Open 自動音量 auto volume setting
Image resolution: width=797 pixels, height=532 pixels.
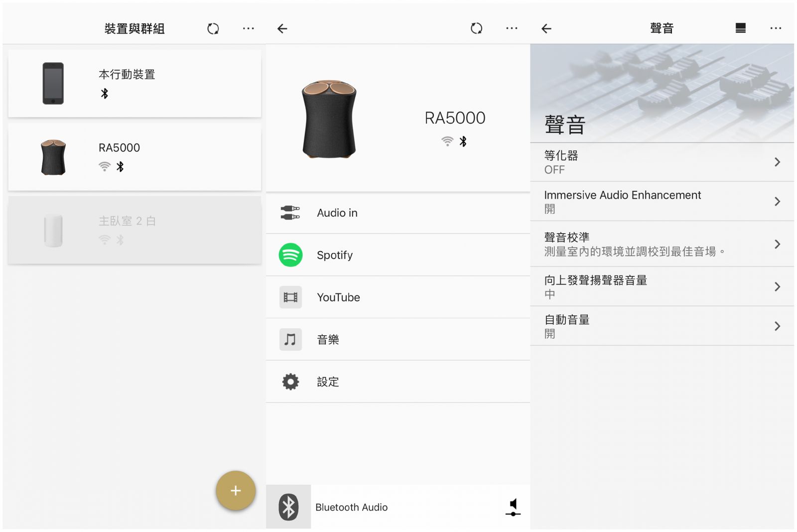(662, 326)
